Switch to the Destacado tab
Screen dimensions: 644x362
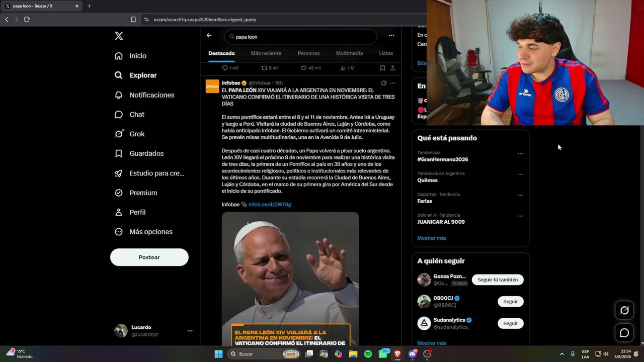[221, 53]
